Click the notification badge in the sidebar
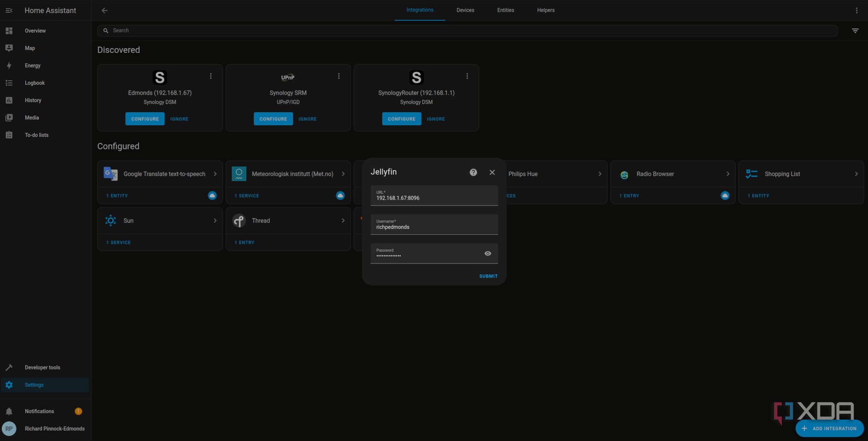Image resolution: width=868 pixels, height=441 pixels. pyautogui.click(x=78, y=411)
